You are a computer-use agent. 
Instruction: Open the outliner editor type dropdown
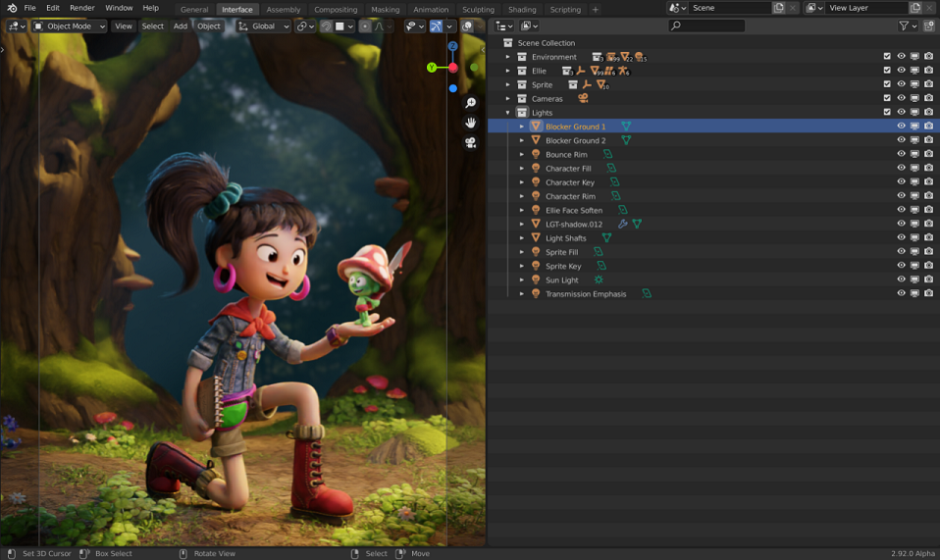503,26
